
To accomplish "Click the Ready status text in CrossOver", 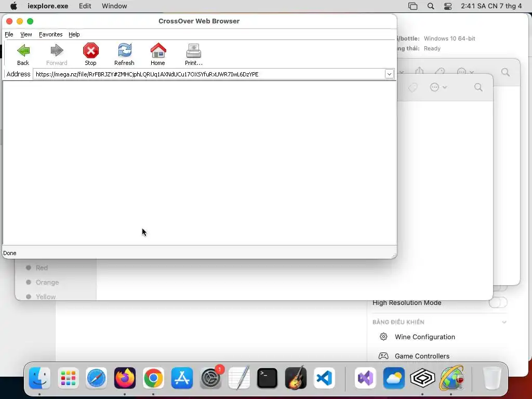I will coord(432,48).
